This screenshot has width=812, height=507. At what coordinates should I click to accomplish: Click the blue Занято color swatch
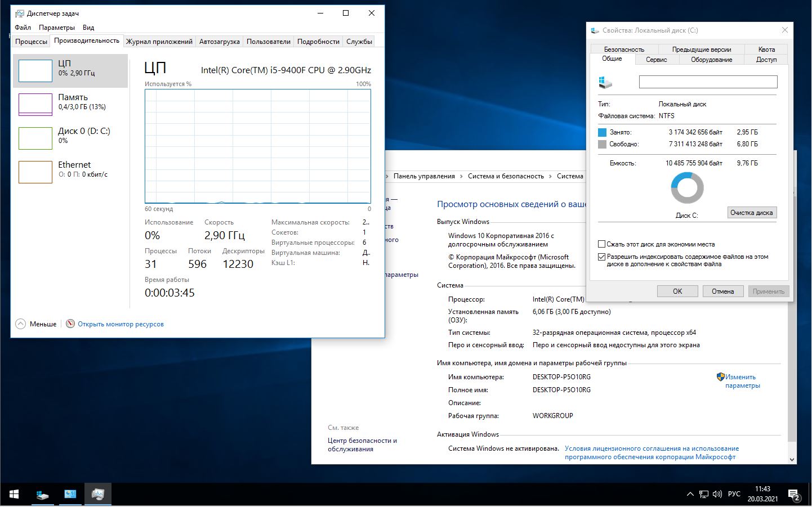tap(602, 132)
